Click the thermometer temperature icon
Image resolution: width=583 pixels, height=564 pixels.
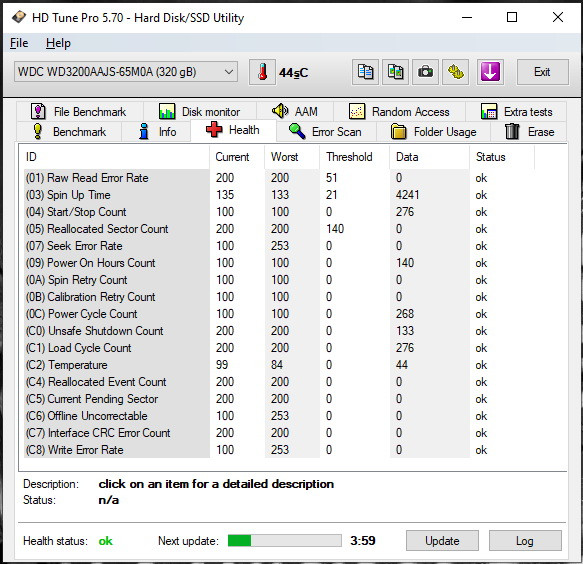pyautogui.click(x=262, y=72)
